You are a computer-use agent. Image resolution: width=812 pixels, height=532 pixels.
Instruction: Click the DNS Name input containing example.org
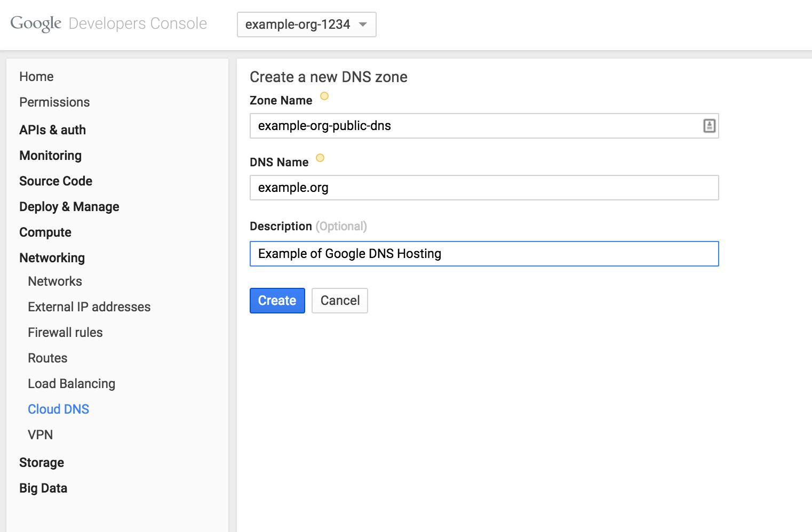[480, 188]
